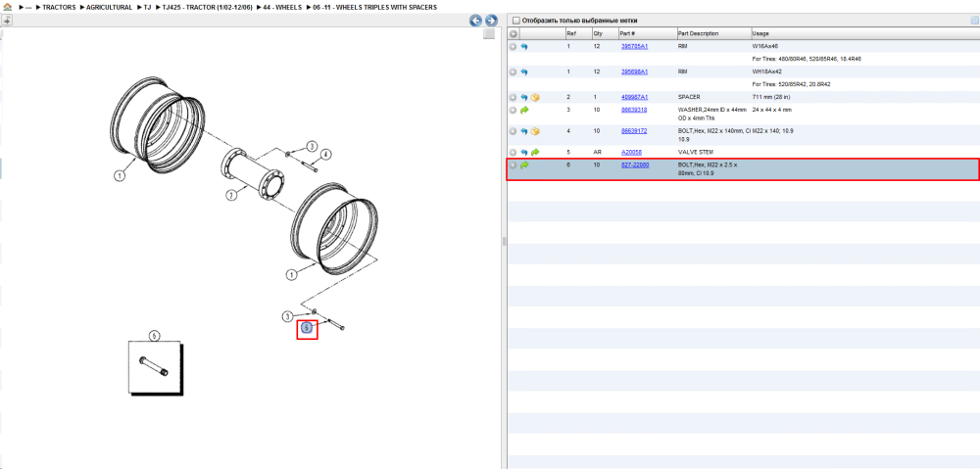980x469 pixels.
Task: Select callout 2 on the spacer diagram
Action: click(x=231, y=196)
